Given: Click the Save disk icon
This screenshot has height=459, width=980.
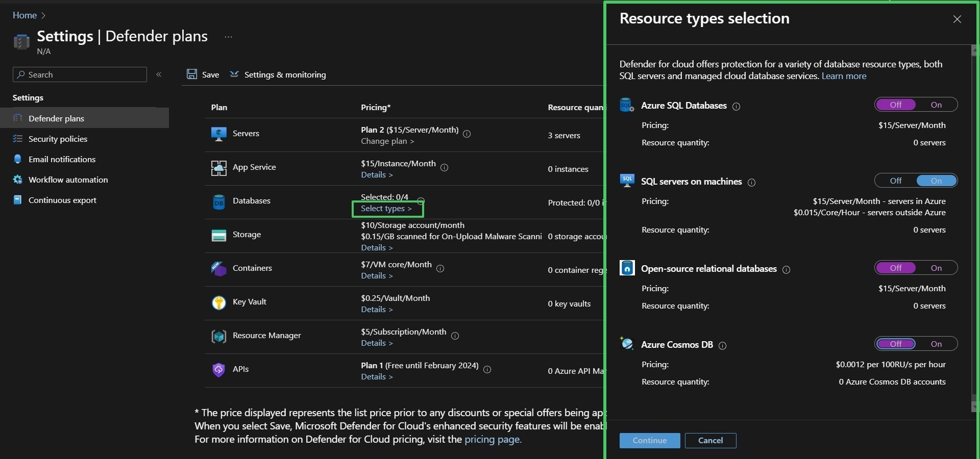Looking at the screenshot, I should click(192, 74).
